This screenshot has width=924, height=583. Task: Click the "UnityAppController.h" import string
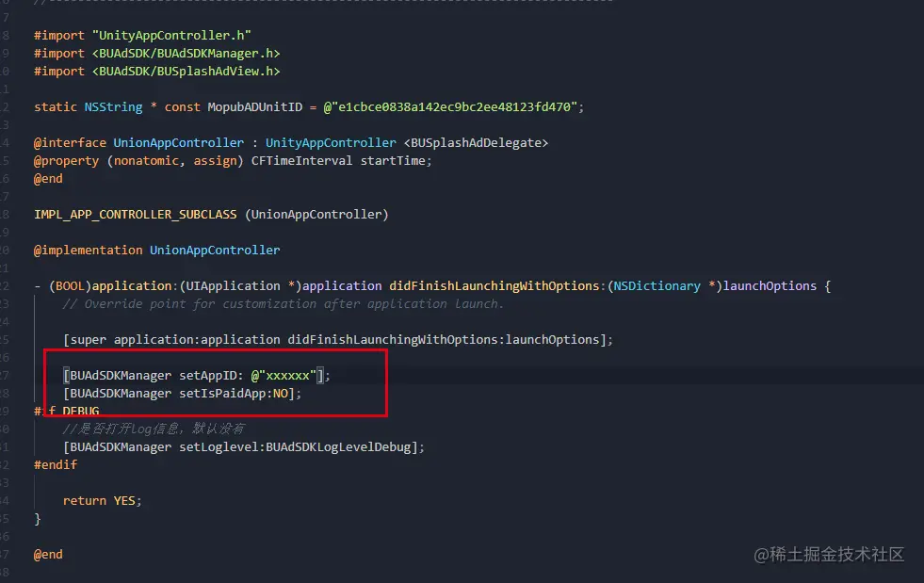pos(171,36)
